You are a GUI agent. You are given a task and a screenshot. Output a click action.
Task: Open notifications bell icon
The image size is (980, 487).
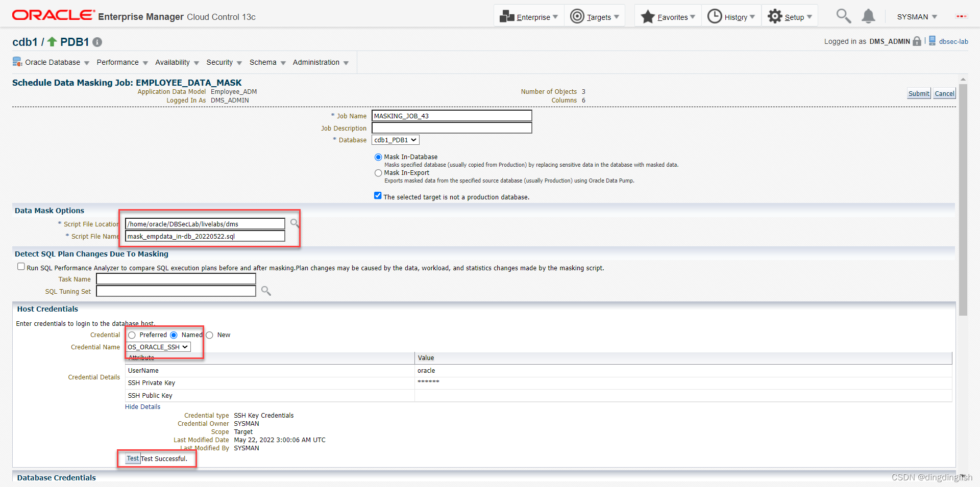coord(868,16)
